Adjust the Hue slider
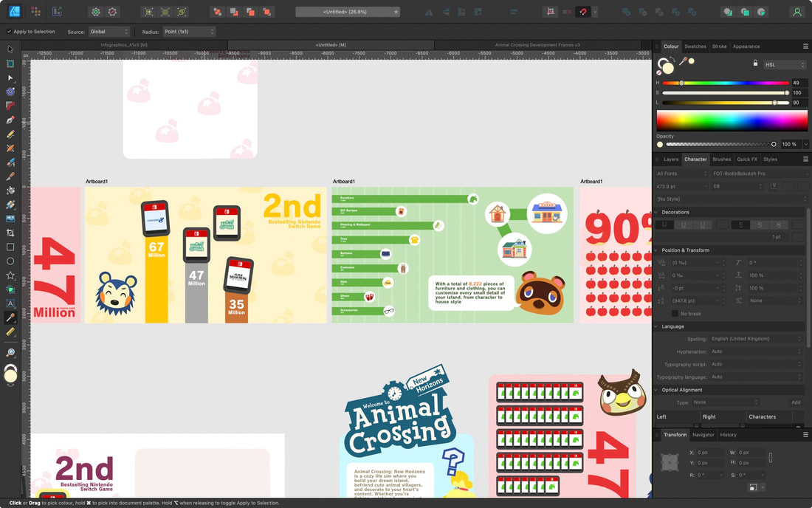 pyautogui.click(x=726, y=83)
